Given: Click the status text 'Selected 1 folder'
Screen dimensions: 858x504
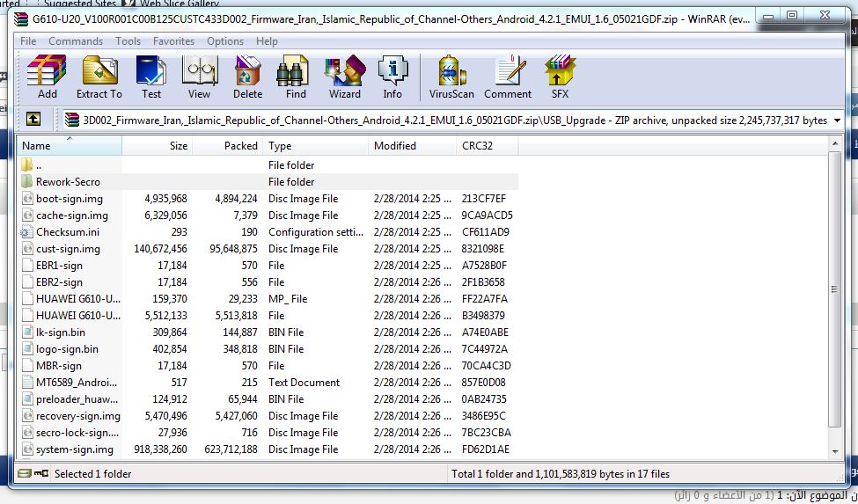Looking at the screenshot, I should point(93,474).
